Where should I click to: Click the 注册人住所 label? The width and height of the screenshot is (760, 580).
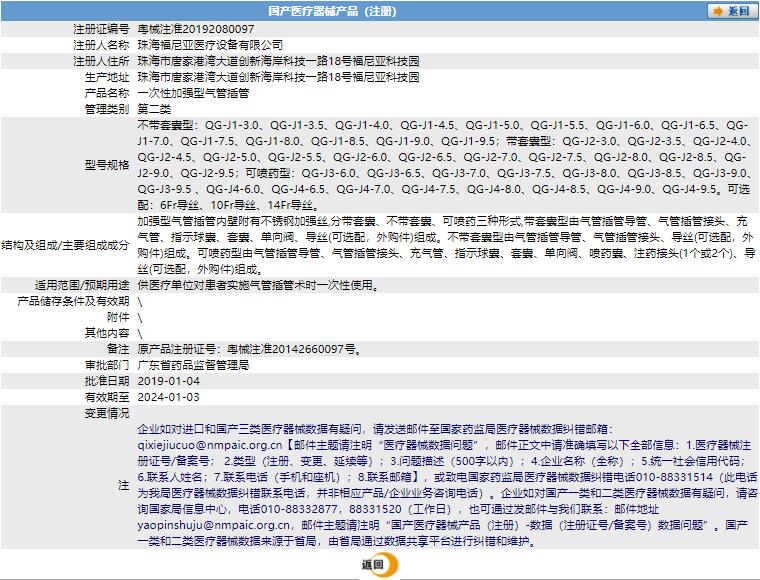[101, 61]
